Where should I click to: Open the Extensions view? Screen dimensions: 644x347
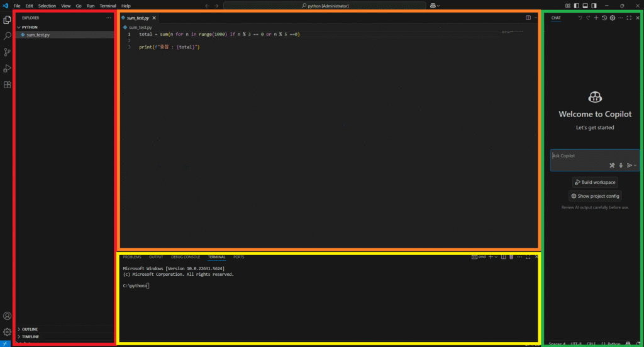coord(7,84)
